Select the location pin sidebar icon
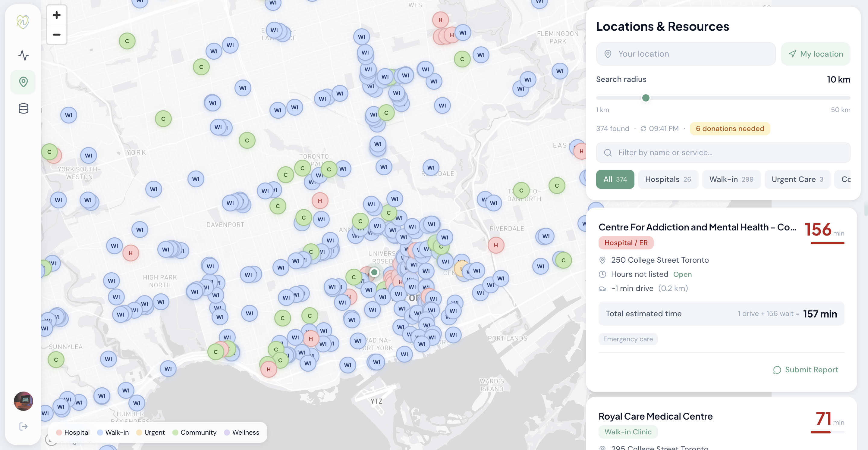The height and width of the screenshot is (450, 868). click(x=23, y=82)
